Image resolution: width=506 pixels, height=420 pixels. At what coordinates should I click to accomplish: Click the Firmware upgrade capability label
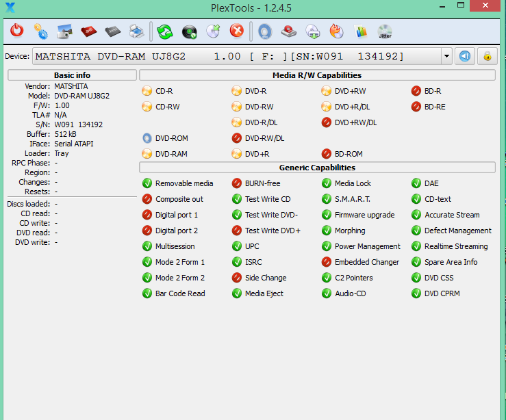point(365,215)
